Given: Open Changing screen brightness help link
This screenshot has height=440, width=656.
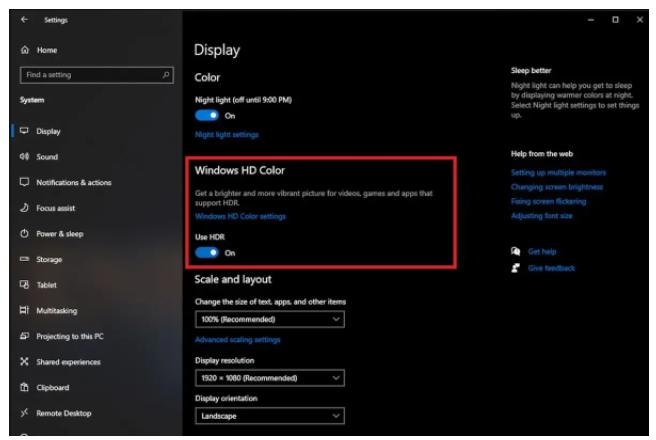Looking at the screenshot, I should 557,187.
